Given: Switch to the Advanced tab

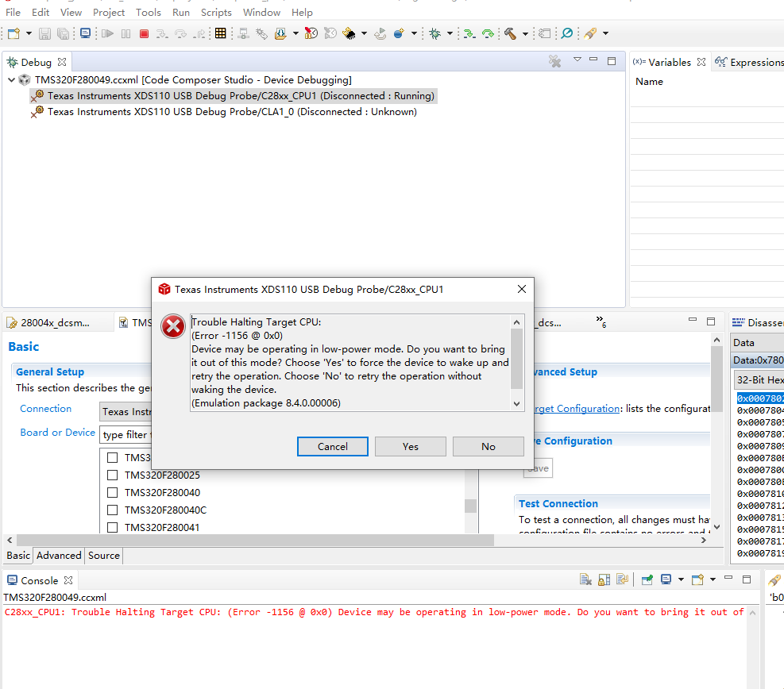Looking at the screenshot, I should [59, 555].
